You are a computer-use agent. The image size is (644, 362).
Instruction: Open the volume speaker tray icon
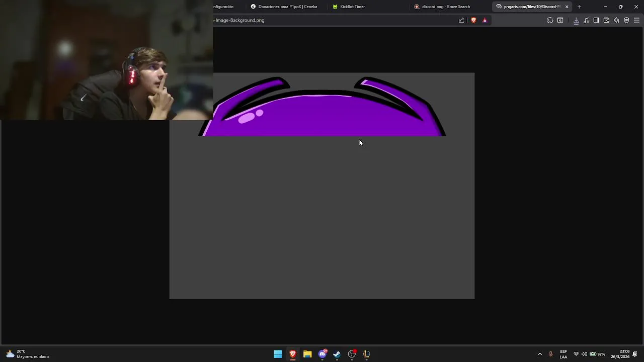584,354
